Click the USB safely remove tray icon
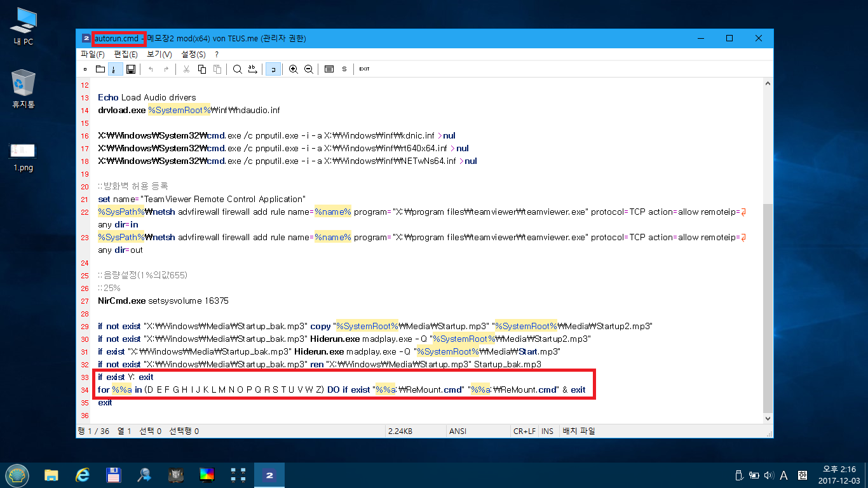The width and height of the screenshot is (868, 488). pyautogui.click(x=739, y=475)
